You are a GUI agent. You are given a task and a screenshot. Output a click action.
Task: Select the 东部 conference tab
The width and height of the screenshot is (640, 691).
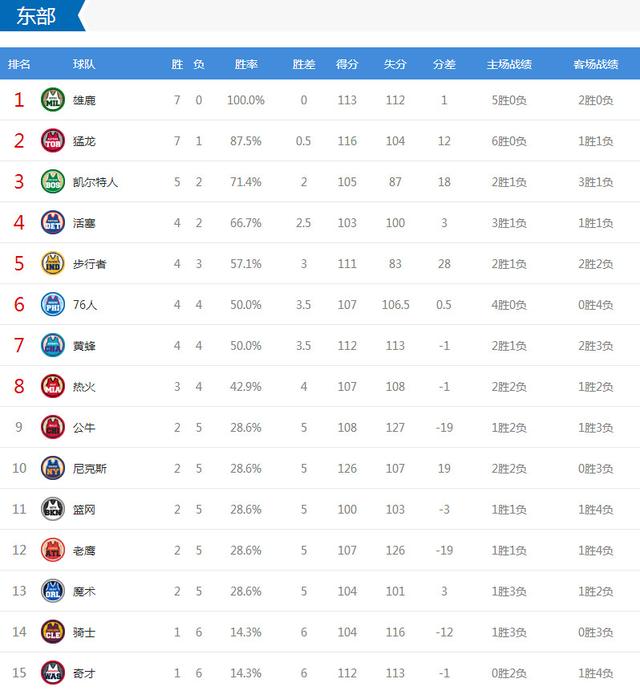[x=36, y=16]
